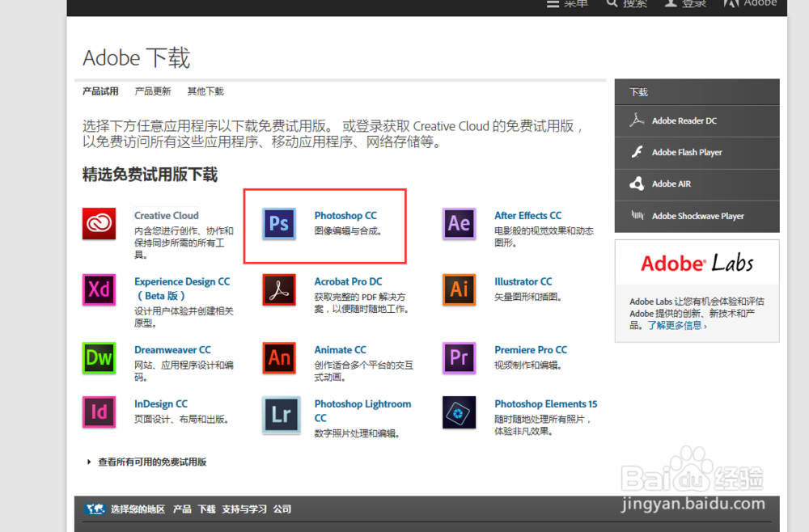This screenshot has height=532, width=809.
Task: Click 选择您的地区 in the footer
Action: (x=138, y=509)
